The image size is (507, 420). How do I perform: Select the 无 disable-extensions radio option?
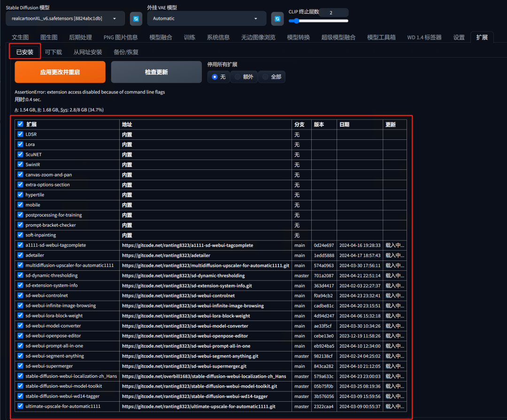coord(219,76)
